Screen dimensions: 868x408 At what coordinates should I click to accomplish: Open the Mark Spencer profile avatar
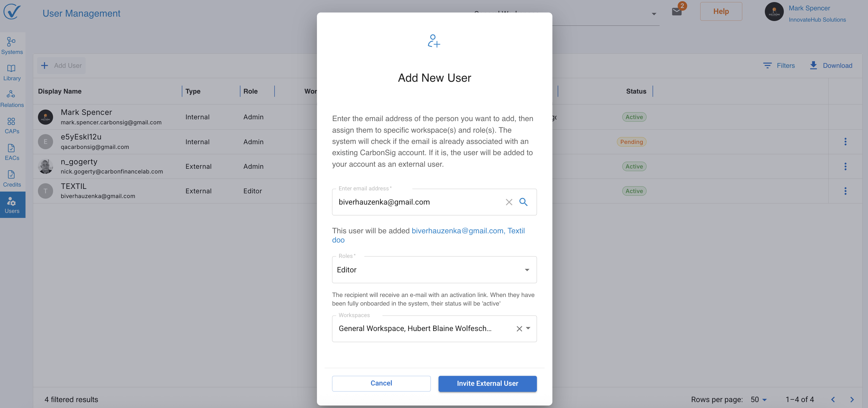tap(774, 12)
